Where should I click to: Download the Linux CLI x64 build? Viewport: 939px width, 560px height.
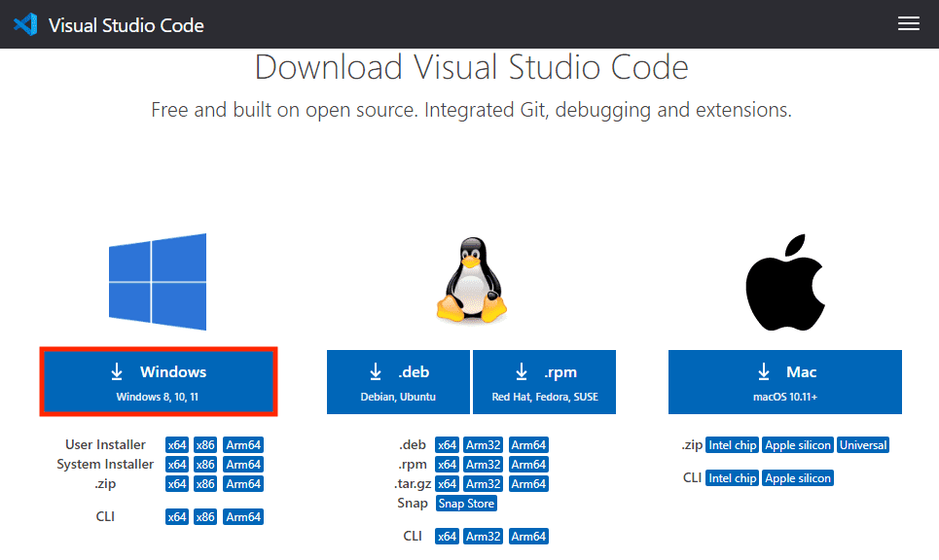click(447, 537)
